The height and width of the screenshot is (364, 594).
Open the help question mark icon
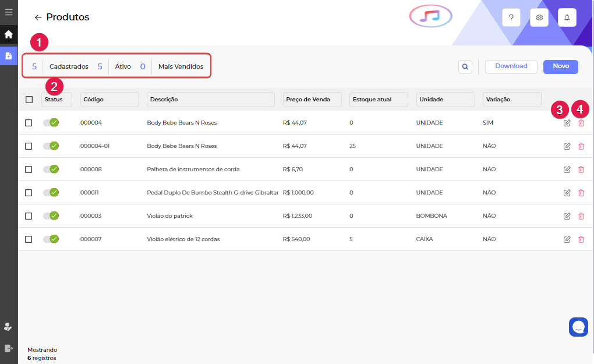pos(511,17)
